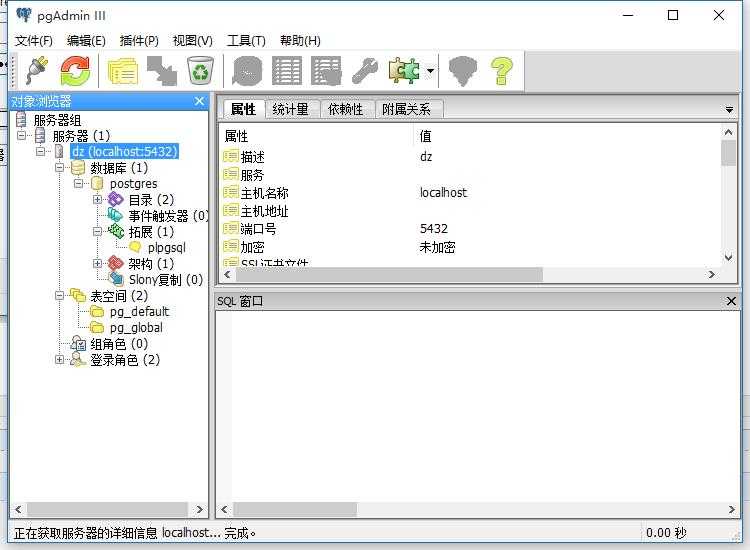
Task: Click down arrow of properties vertical scrollbar
Action: 728,257
